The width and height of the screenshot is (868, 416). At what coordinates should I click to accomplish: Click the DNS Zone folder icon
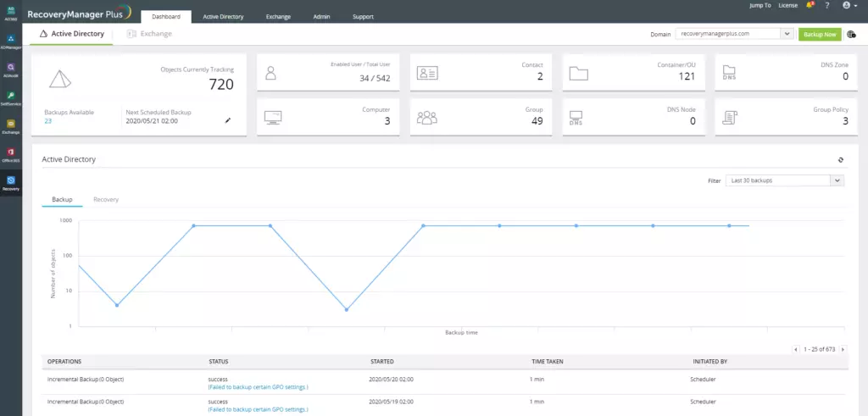click(x=729, y=74)
